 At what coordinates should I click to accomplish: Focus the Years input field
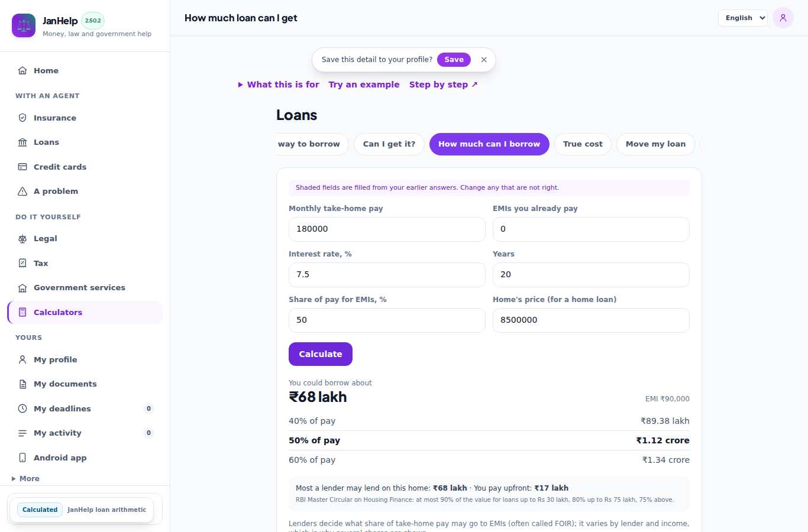click(591, 274)
